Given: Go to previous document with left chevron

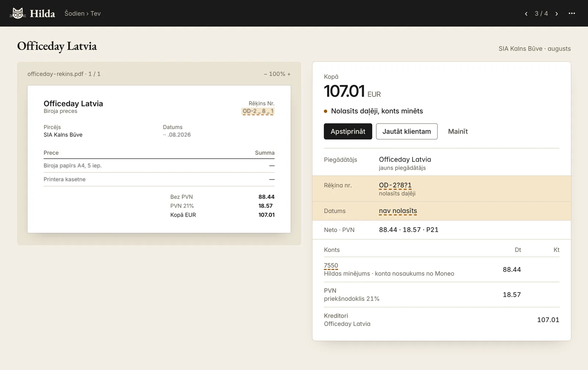Looking at the screenshot, I should click(526, 14).
